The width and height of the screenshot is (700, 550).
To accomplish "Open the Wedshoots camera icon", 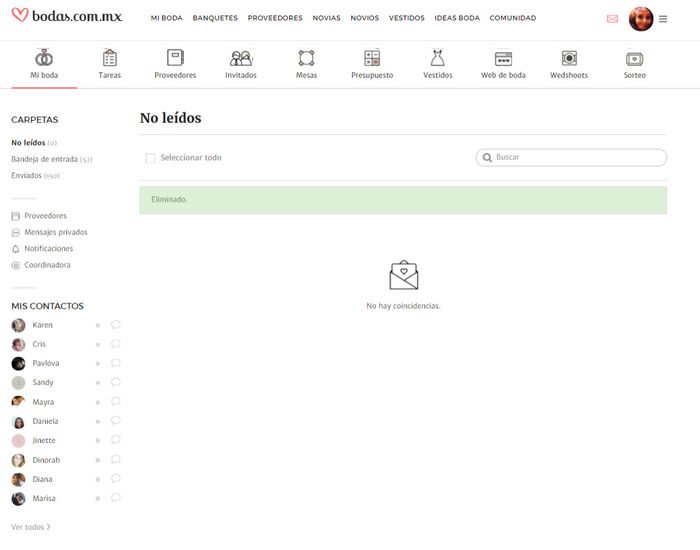I will (x=569, y=58).
